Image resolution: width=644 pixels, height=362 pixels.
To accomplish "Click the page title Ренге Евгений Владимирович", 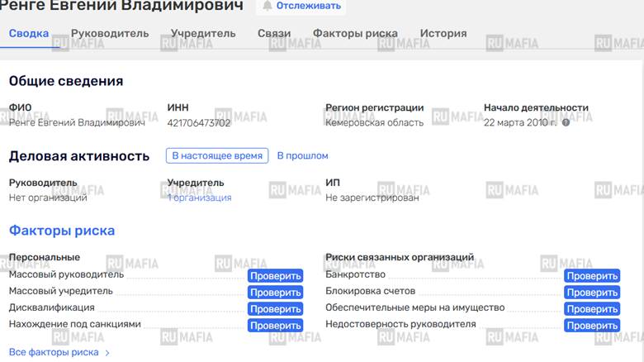I will pyautogui.click(x=121, y=6).
